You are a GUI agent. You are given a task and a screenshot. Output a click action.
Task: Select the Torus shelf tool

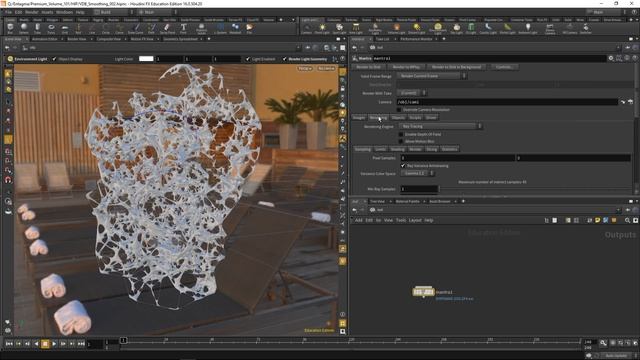51,28
